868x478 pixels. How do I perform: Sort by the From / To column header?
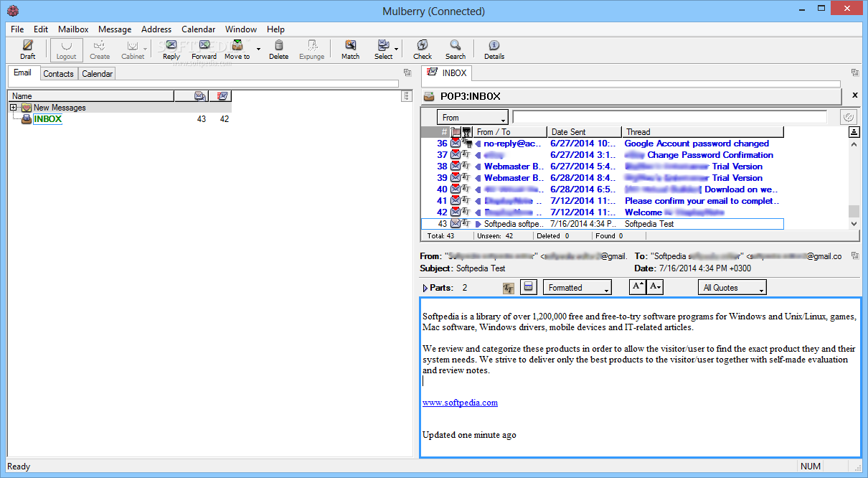pos(510,132)
